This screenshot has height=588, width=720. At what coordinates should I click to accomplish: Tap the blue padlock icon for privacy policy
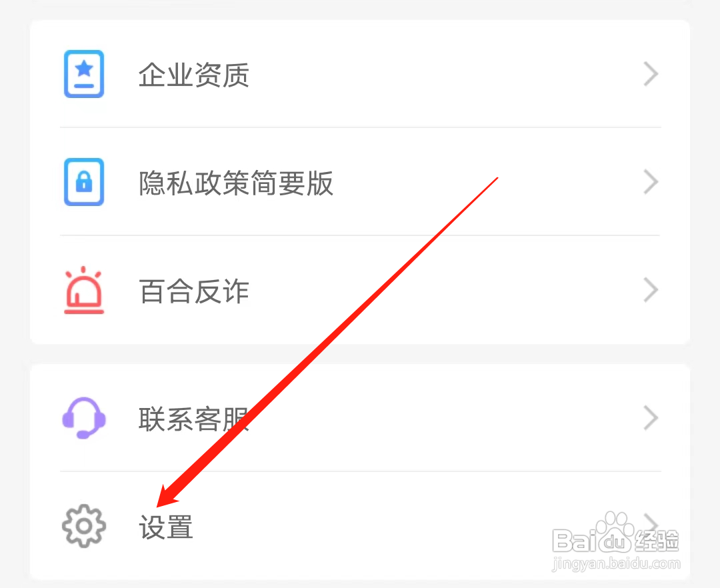pyautogui.click(x=84, y=182)
